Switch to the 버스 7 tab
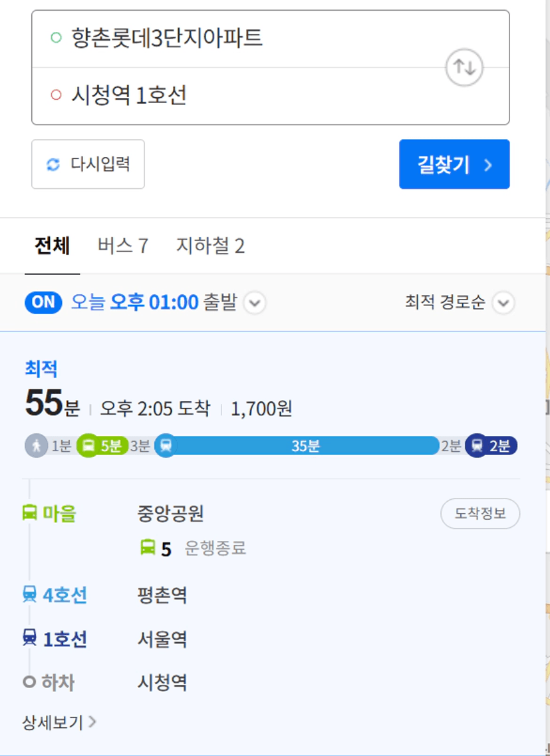The image size is (550, 756). [122, 246]
